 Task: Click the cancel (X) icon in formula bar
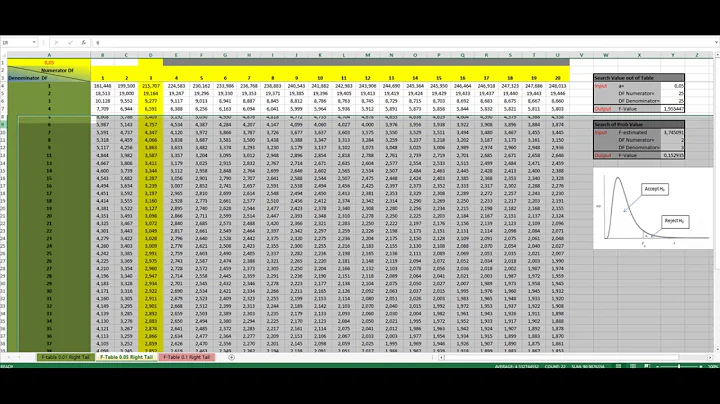56,42
